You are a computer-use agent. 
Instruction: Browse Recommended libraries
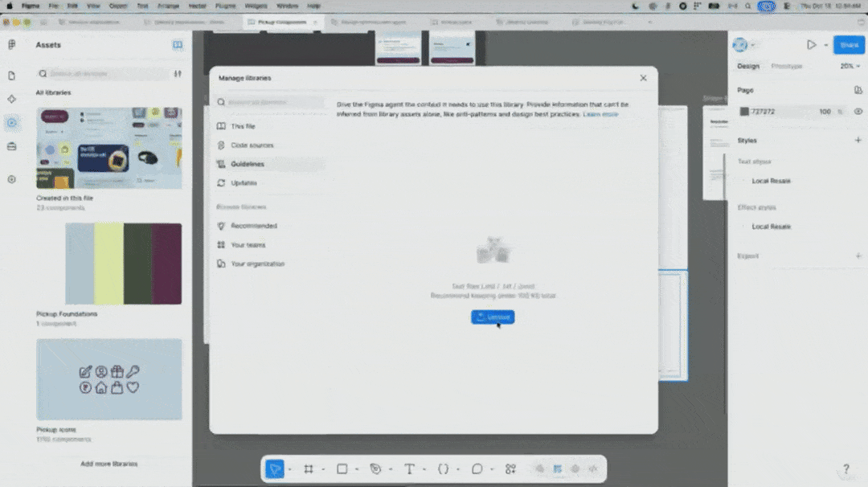click(270, 226)
